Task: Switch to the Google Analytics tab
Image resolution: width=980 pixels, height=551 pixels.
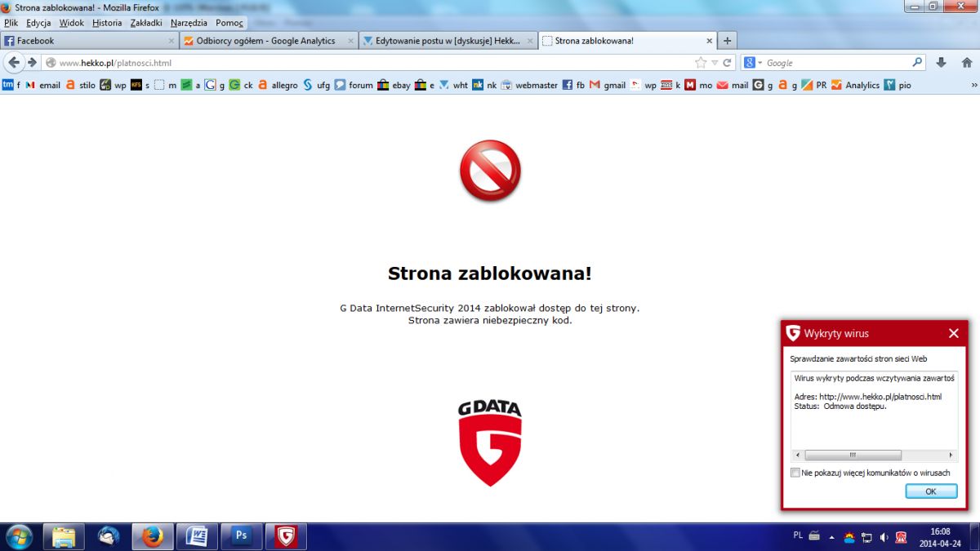Action: coord(268,41)
